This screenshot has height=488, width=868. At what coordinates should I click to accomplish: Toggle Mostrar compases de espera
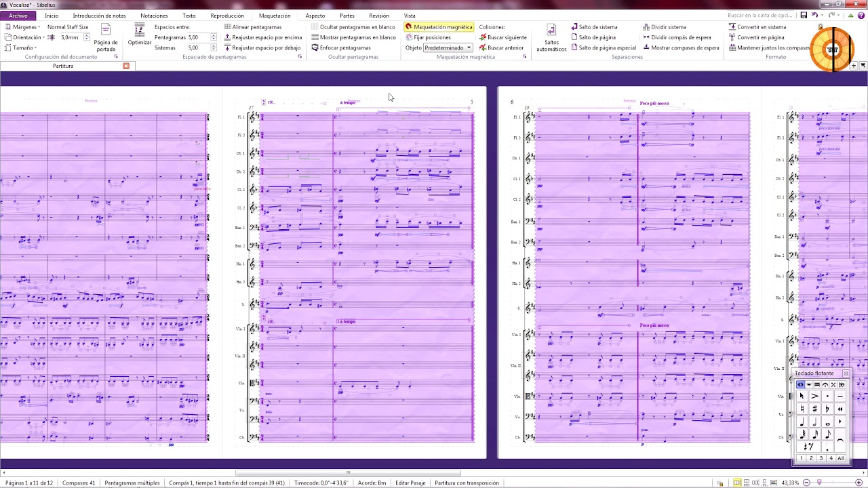681,48
